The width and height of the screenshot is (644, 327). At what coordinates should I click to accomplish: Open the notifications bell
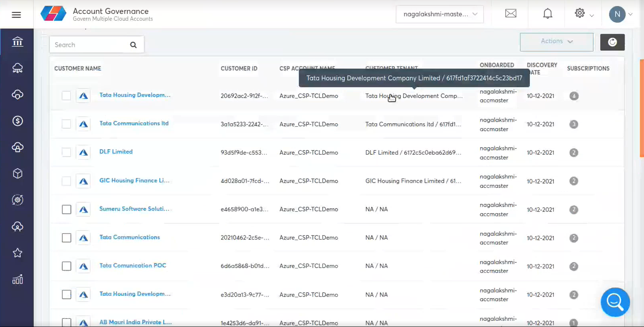pyautogui.click(x=547, y=14)
